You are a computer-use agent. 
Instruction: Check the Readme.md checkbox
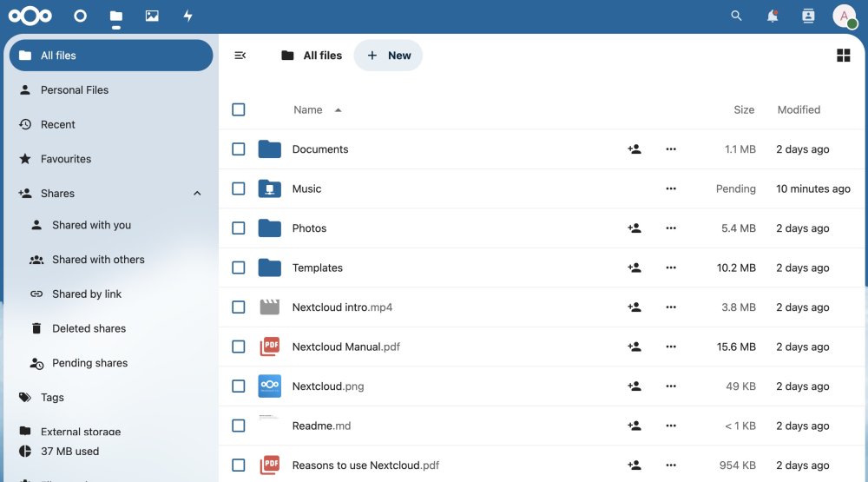[x=239, y=426]
